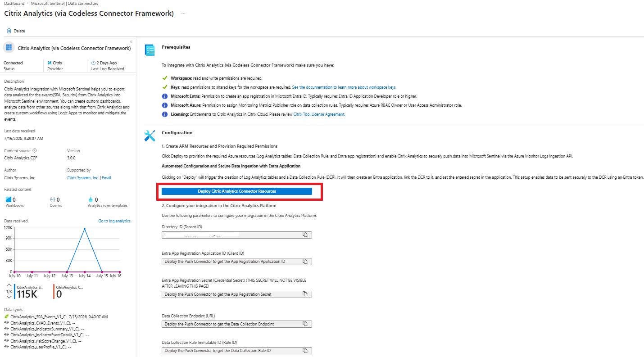
Task: Click the Workbooks icon in Related content
Action: click(x=9, y=199)
